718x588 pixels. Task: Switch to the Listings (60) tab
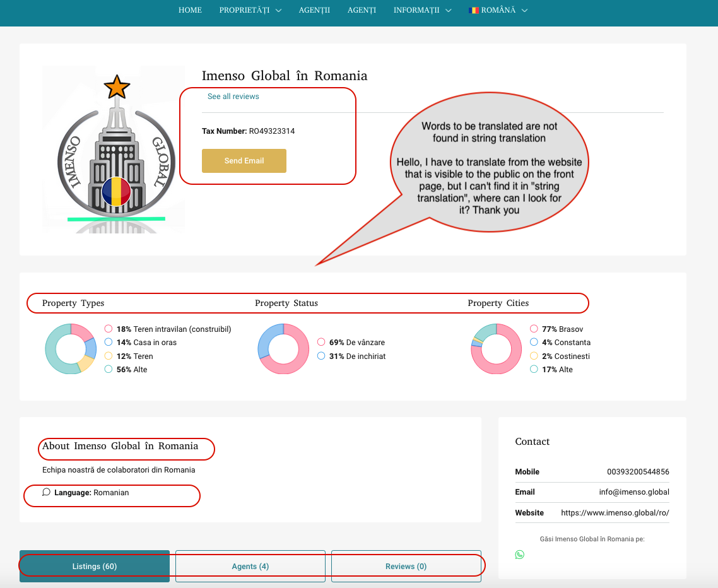[x=95, y=566]
